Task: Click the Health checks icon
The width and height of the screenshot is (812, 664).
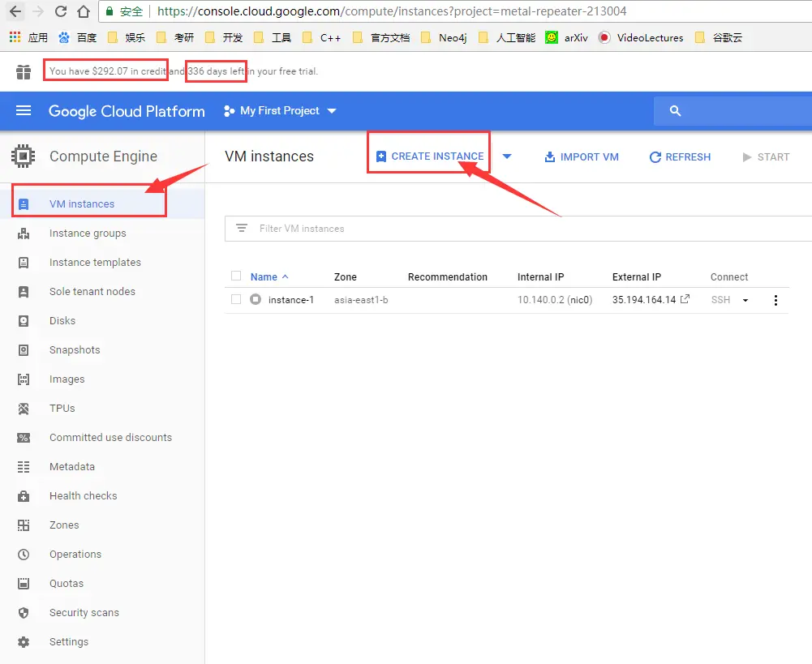Action: click(x=24, y=496)
